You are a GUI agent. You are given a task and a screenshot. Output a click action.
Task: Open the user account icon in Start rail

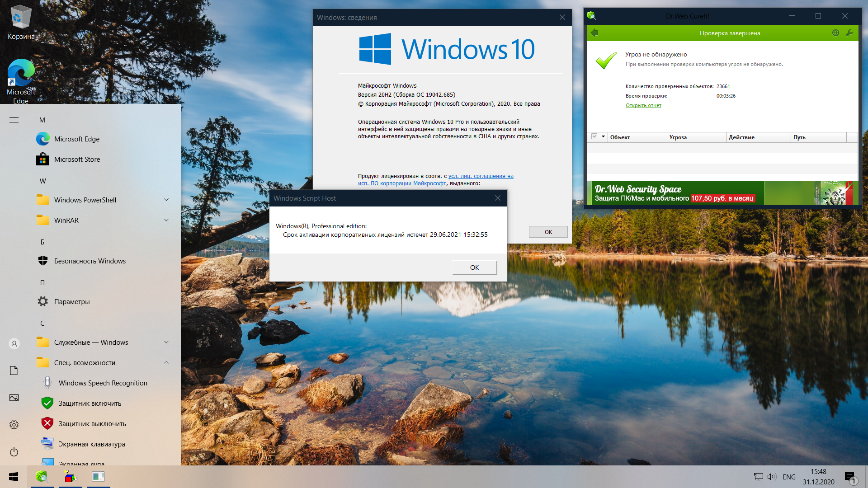click(14, 344)
